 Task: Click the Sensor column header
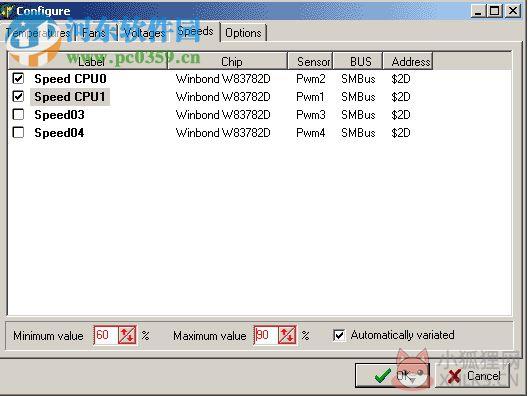pyautogui.click(x=310, y=61)
